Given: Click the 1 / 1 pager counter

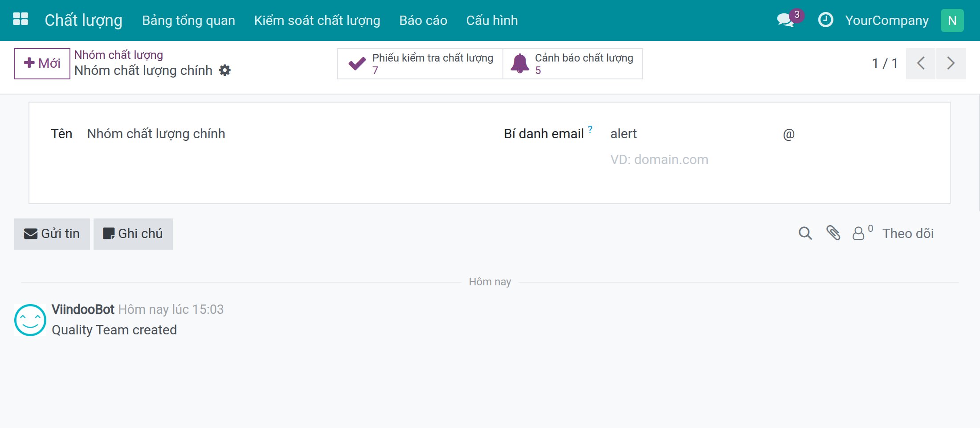Looking at the screenshot, I should [885, 63].
